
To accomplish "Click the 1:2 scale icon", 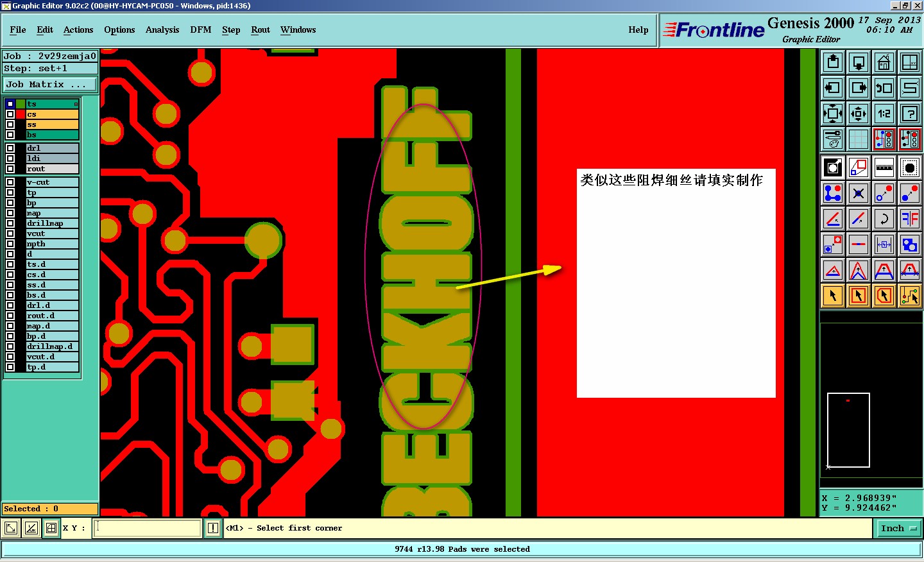I will [x=884, y=114].
